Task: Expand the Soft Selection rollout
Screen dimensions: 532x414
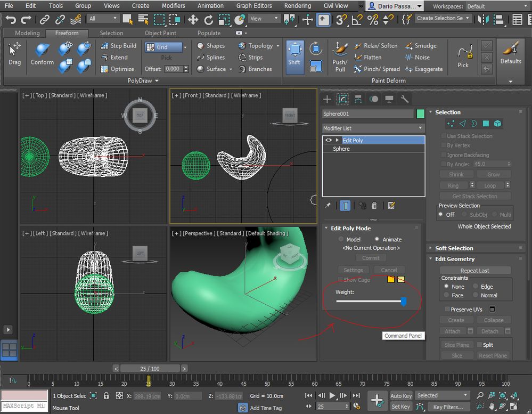Action: tap(454, 248)
